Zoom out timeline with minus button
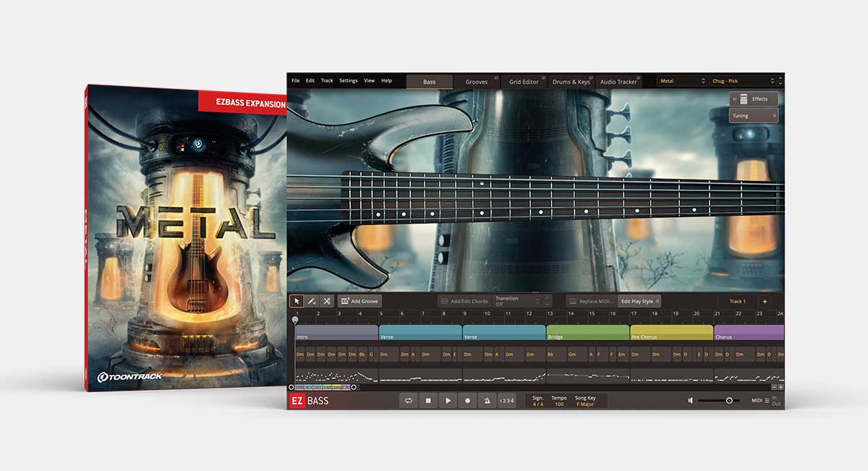The width and height of the screenshot is (868, 471). pos(774,387)
